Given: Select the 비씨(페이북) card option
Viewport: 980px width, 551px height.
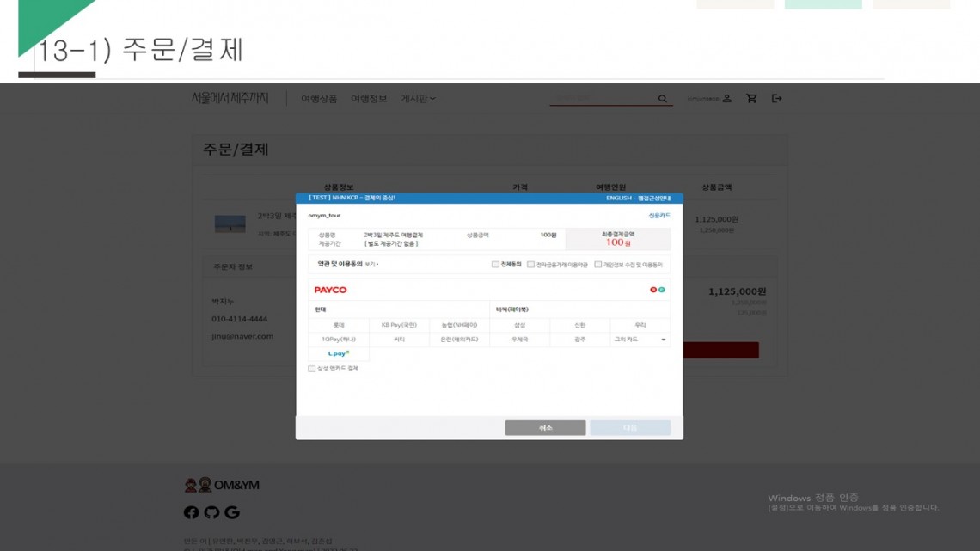Looking at the screenshot, I should pyautogui.click(x=580, y=309).
